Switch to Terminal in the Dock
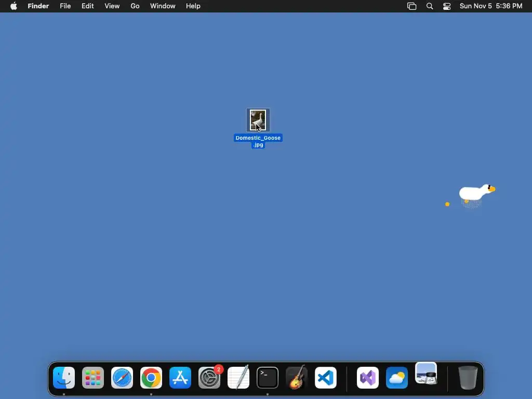 [268, 378]
